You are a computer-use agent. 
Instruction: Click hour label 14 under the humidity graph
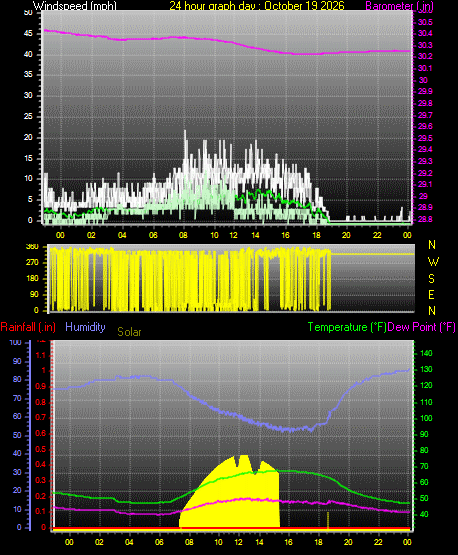[x=259, y=542]
